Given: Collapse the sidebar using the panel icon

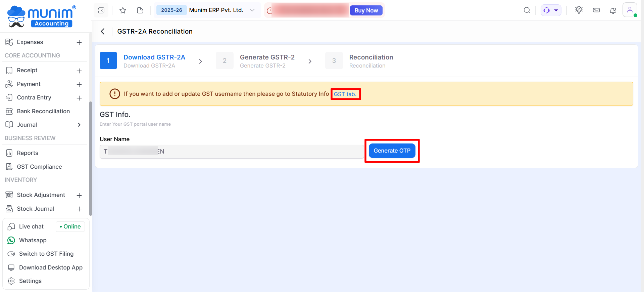Looking at the screenshot, I should tap(101, 10).
